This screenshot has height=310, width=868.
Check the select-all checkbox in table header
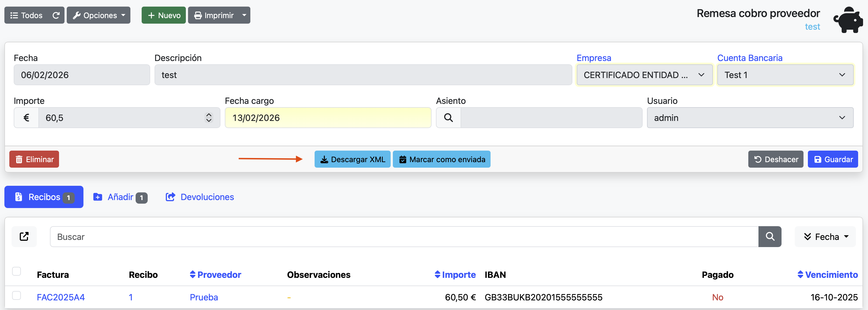click(x=16, y=271)
